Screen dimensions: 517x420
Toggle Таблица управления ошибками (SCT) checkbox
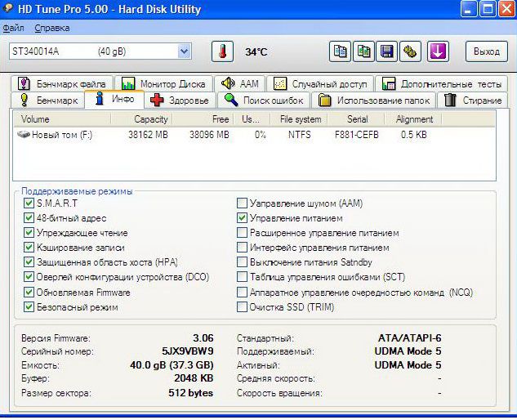242,277
